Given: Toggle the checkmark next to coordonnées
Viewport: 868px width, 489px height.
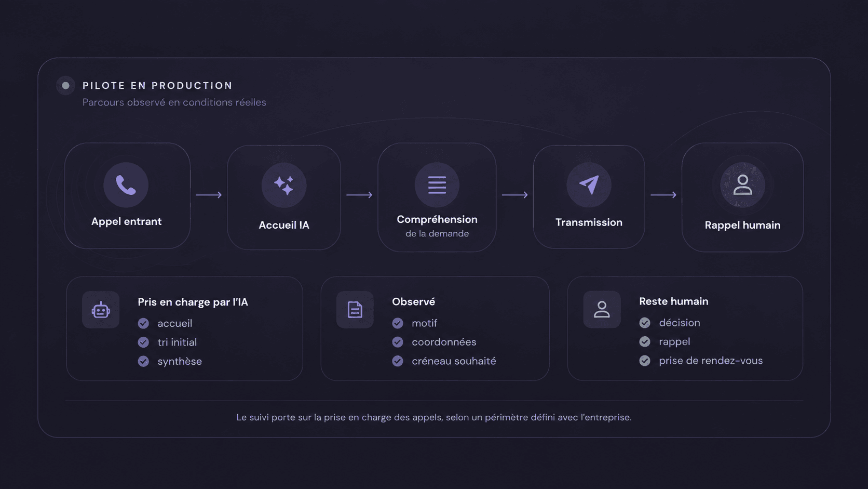Looking at the screenshot, I should point(398,342).
